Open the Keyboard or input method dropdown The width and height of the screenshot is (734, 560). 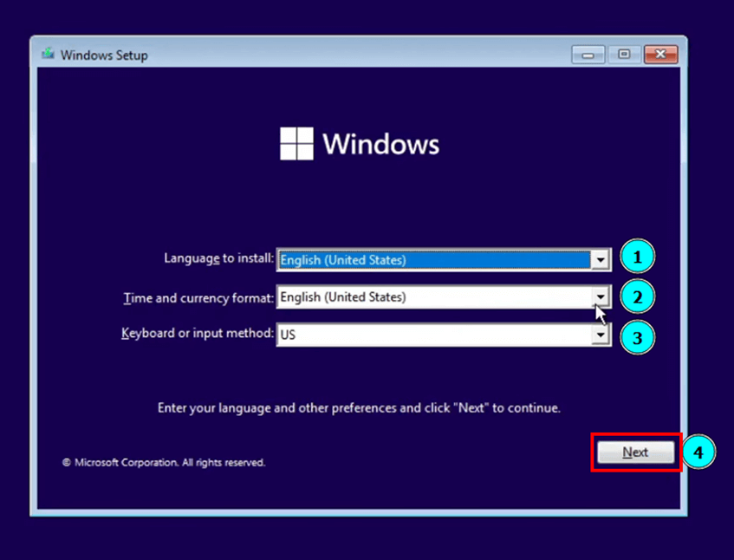pyautogui.click(x=600, y=335)
